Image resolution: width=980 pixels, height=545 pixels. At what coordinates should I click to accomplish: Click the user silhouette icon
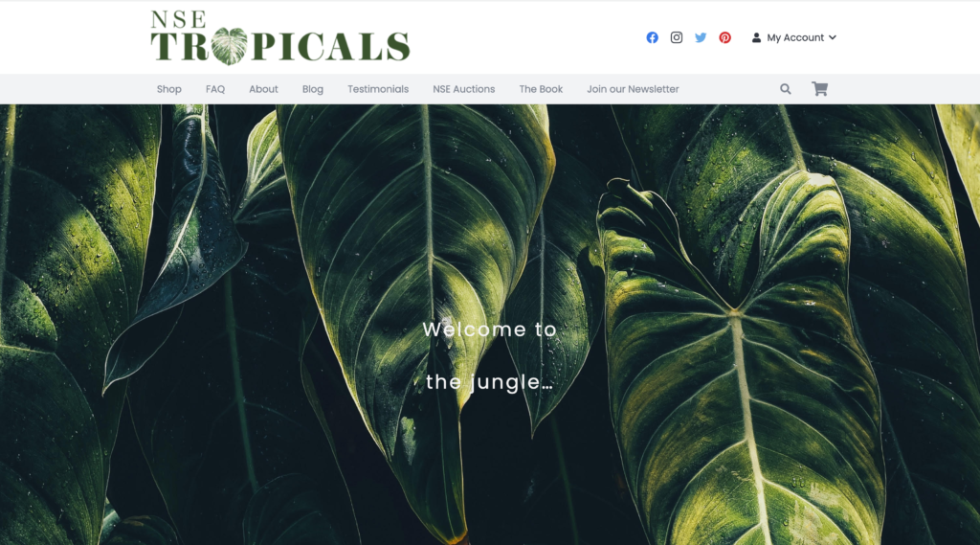point(756,37)
